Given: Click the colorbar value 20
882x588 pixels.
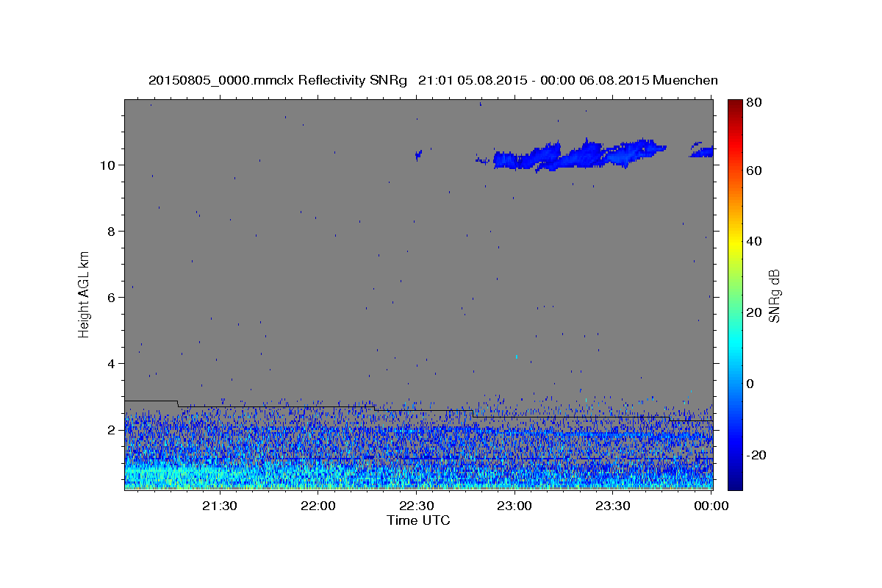Looking at the screenshot, I should pos(753,312).
